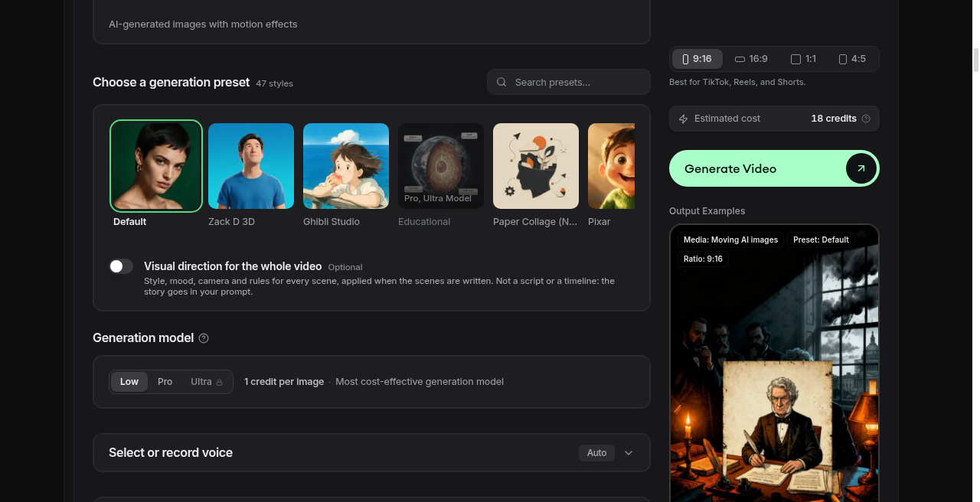The image size is (980, 502).
Task: Choose the Pro generation model
Action: [165, 382]
